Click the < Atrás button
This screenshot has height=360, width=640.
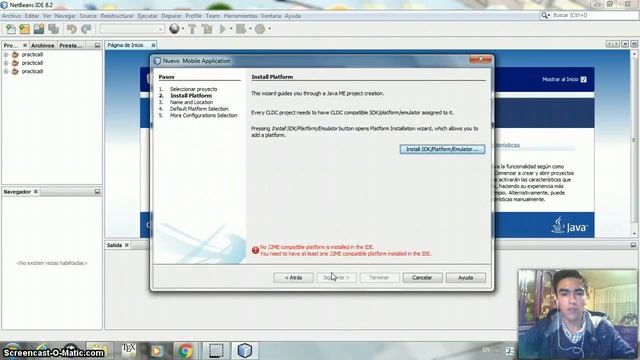click(x=293, y=278)
